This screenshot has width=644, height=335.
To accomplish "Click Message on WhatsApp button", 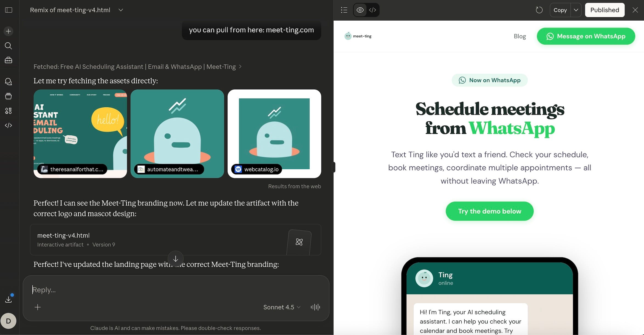I will [x=586, y=36].
